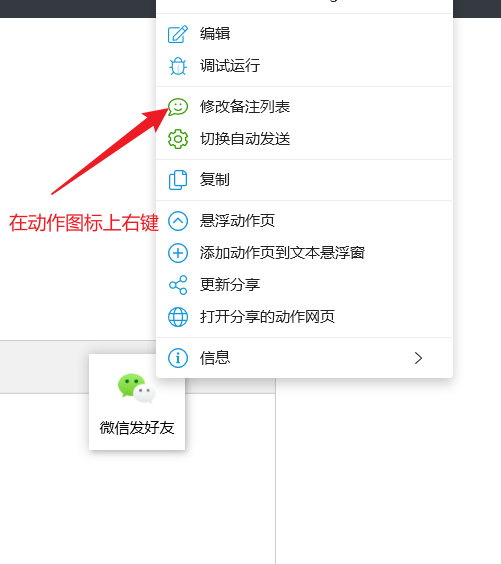501x564 pixels.
Task: Click the green gear icon
Action: [x=178, y=139]
